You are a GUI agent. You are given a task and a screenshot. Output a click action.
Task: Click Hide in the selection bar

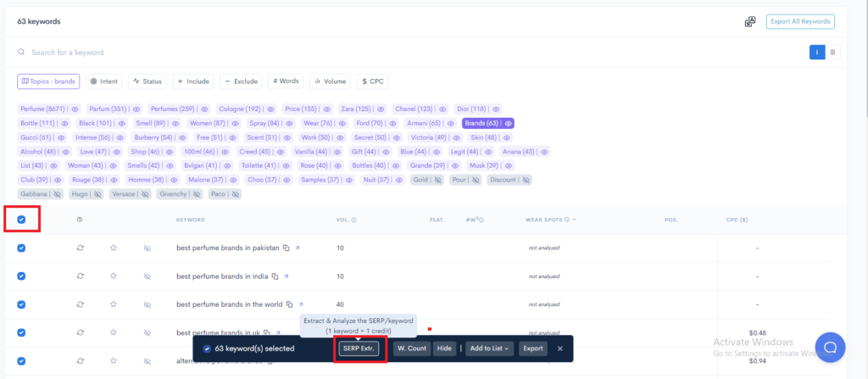click(x=444, y=348)
